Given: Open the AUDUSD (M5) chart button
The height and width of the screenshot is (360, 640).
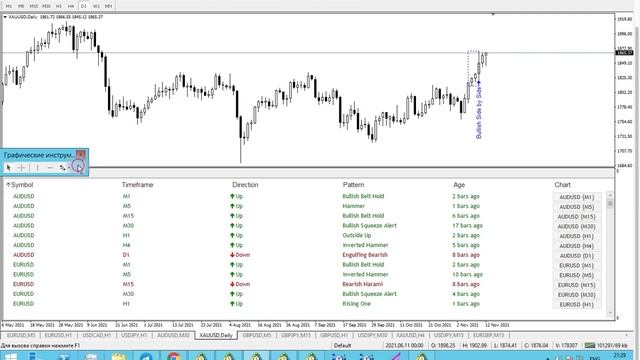Looking at the screenshot, I should pos(576,207).
